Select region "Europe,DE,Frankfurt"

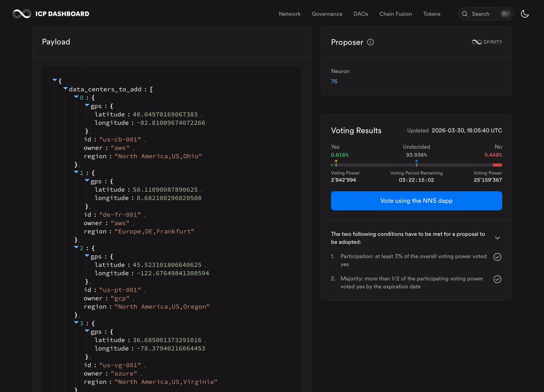tap(154, 232)
